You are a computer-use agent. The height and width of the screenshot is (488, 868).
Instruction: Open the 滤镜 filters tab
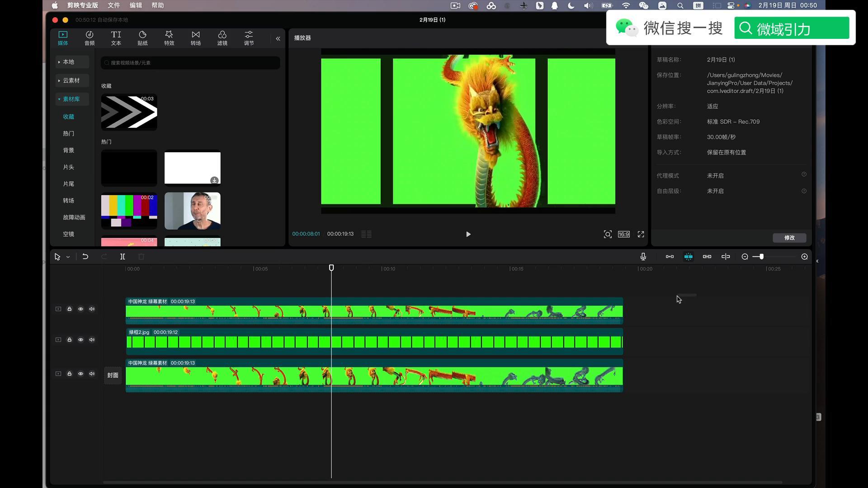[x=222, y=38]
